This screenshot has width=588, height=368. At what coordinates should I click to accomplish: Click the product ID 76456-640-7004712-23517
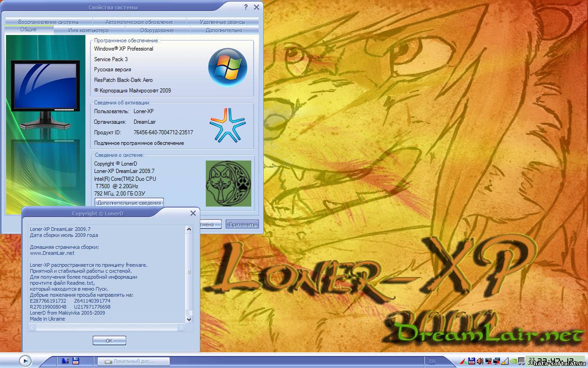[163, 132]
